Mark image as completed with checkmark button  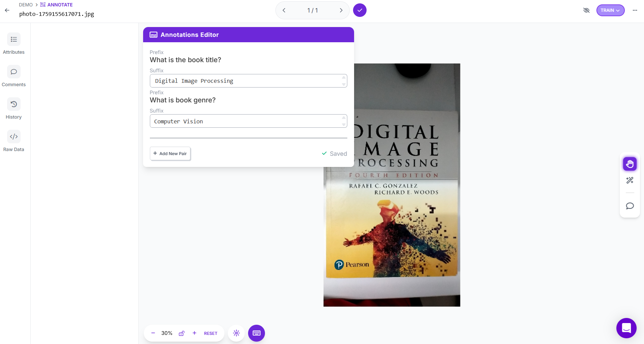tap(360, 10)
